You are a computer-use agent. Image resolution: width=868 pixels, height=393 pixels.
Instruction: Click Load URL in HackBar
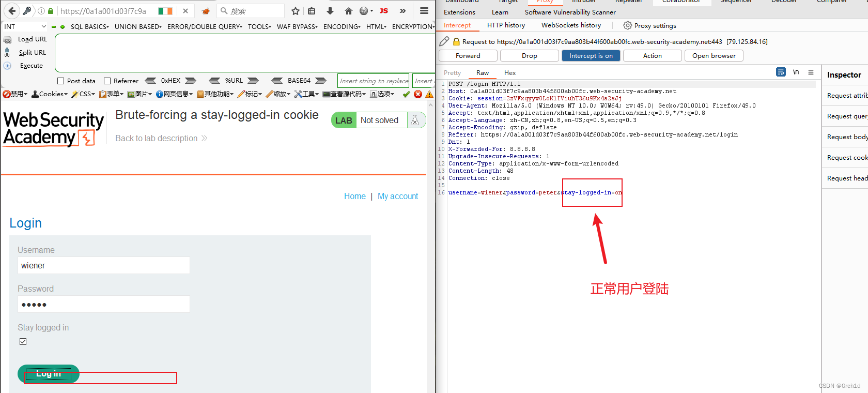point(33,39)
